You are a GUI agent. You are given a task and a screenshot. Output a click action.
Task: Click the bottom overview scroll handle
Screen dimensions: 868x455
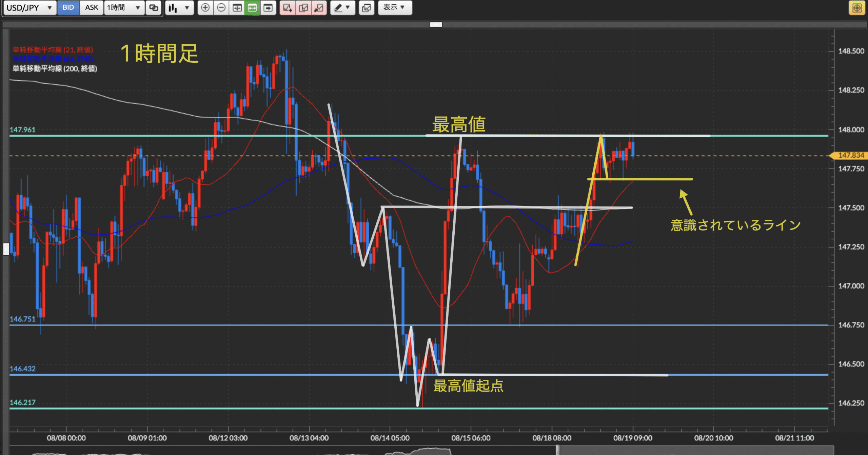[557, 450]
